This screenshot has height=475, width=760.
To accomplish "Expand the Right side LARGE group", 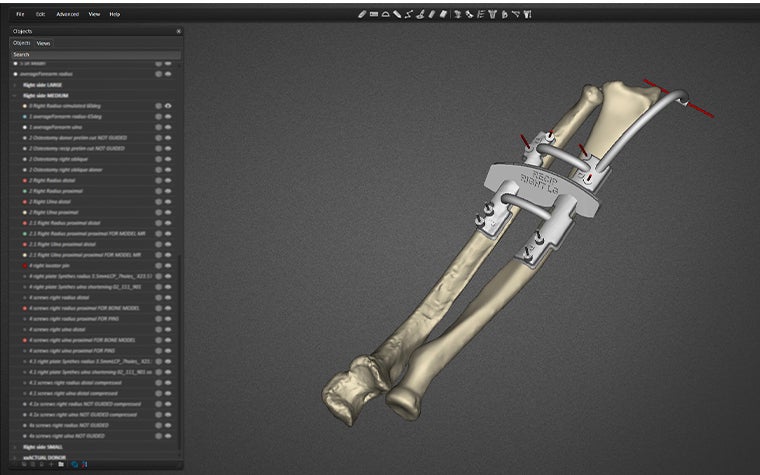I will [x=15, y=85].
